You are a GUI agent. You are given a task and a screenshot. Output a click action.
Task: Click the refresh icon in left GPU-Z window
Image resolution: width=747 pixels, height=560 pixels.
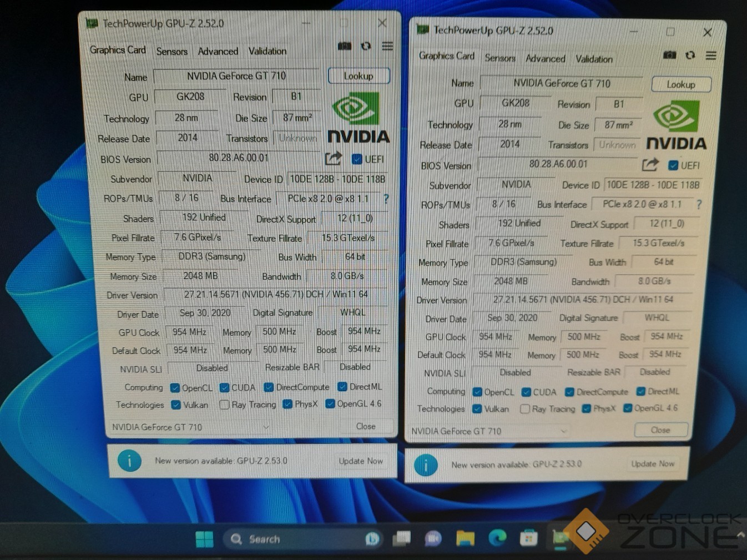(366, 46)
